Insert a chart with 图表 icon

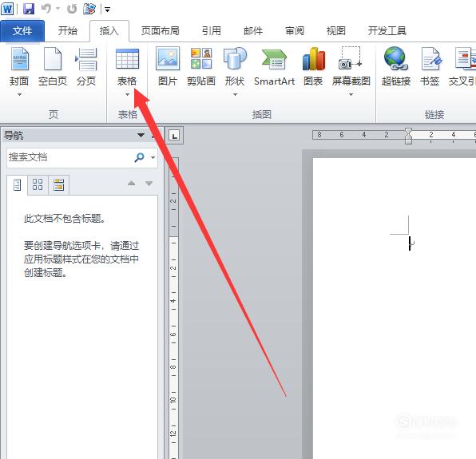pyautogui.click(x=314, y=67)
